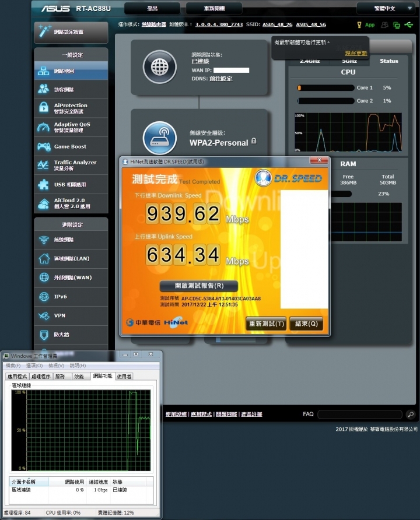Viewport: 420px width, 520px height.
Task: Open LAN settings house icon
Action: coord(44,258)
